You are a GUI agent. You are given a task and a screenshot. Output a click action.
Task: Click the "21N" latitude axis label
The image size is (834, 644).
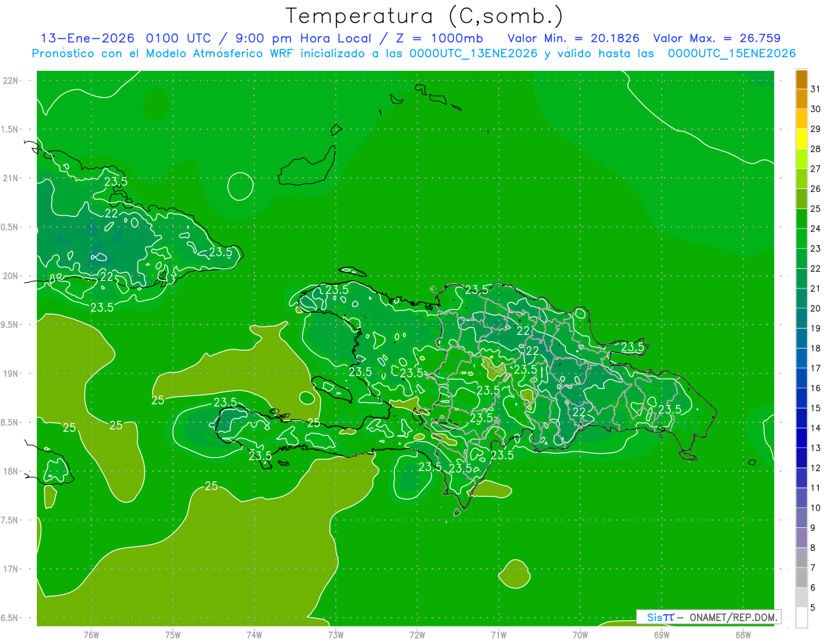pyautogui.click(x=11, y=178)
